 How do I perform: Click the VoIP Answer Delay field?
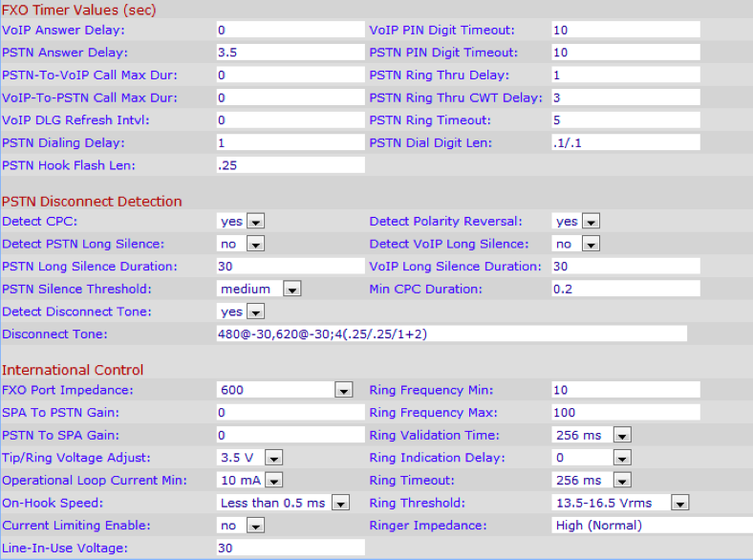click(x=290, y=30)
